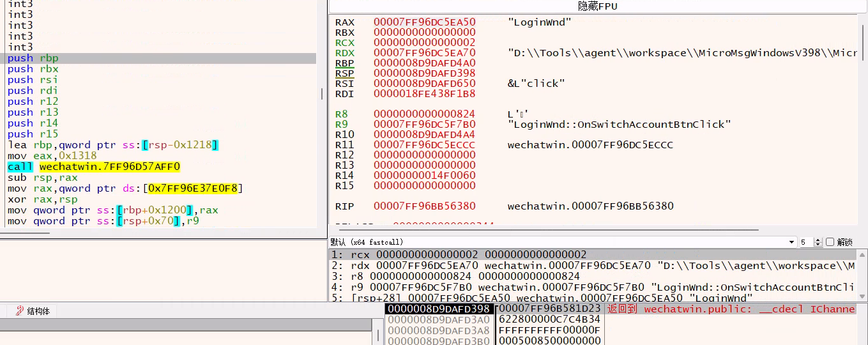Click the 隐藏FPU button

(x=597, y=6)
